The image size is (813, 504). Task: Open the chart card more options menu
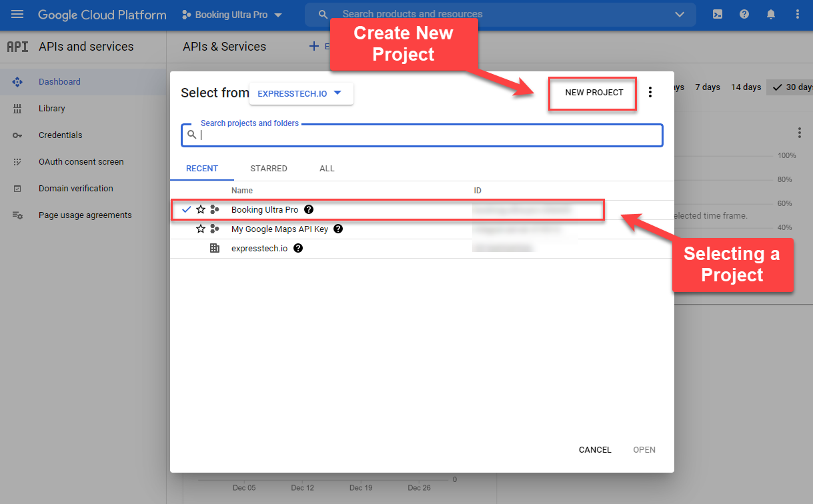click(800, 133)
